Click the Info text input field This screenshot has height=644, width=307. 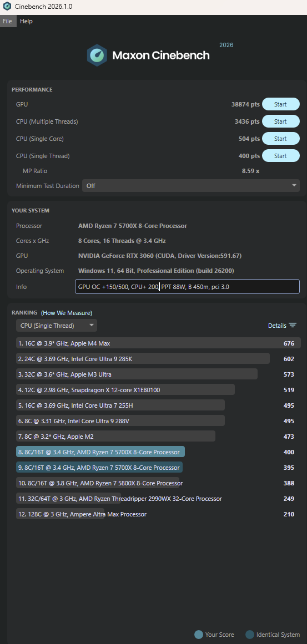click(188, 287)
